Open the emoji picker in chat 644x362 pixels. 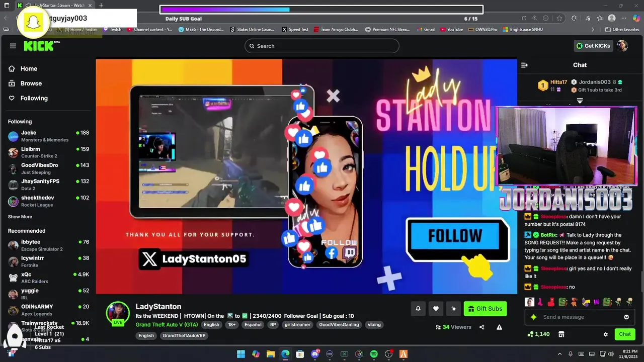[626, 317]
